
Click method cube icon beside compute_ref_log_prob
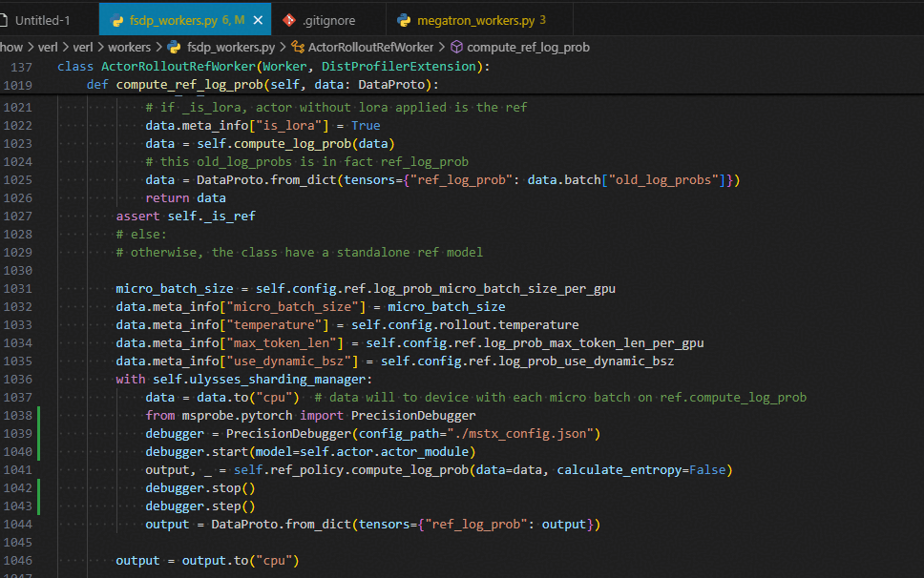pyautogui.click(x=456, y=47)
